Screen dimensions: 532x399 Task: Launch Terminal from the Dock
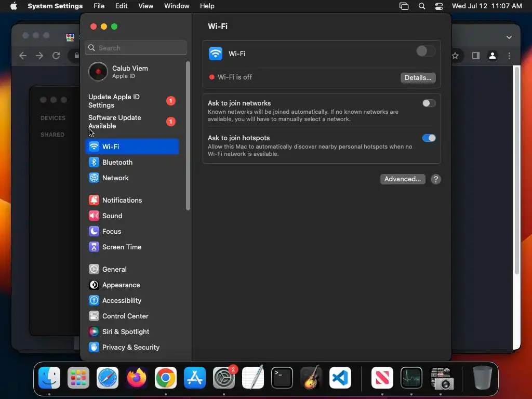pos(282,378)
